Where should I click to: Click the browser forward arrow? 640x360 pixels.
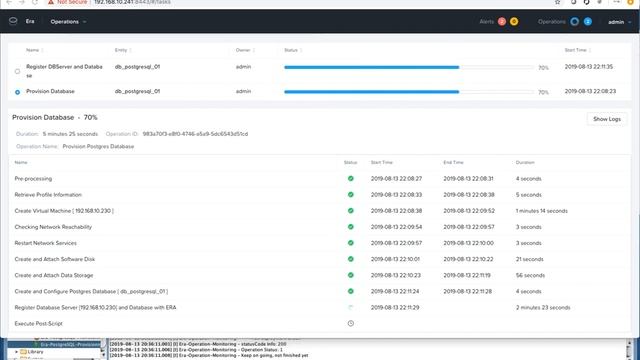[x=22, y=2]
